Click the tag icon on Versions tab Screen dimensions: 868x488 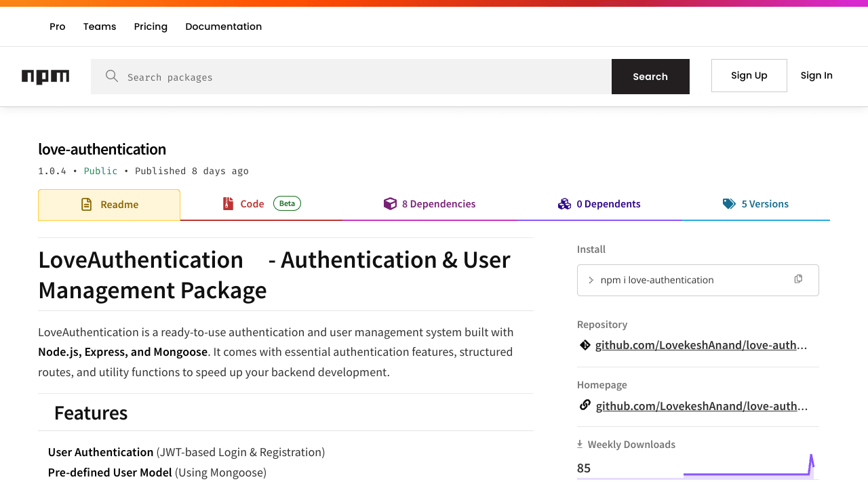coord(729,203)
